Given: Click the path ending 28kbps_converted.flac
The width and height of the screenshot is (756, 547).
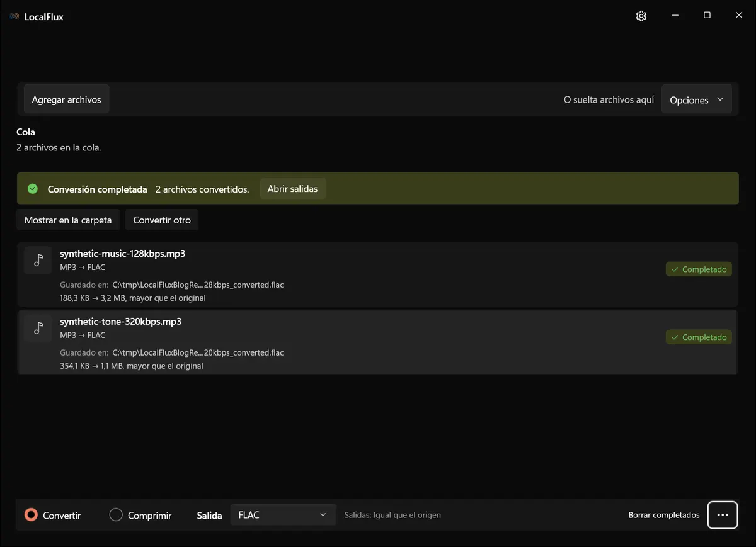Looking at the screenshot, I should pos(198,285).
